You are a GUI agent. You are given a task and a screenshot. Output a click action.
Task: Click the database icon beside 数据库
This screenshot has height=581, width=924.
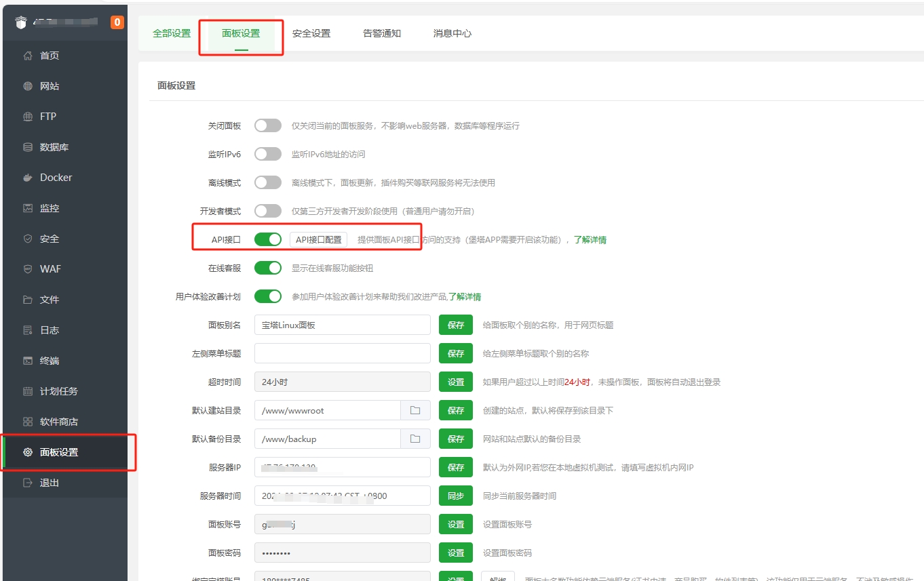[28, 147]
